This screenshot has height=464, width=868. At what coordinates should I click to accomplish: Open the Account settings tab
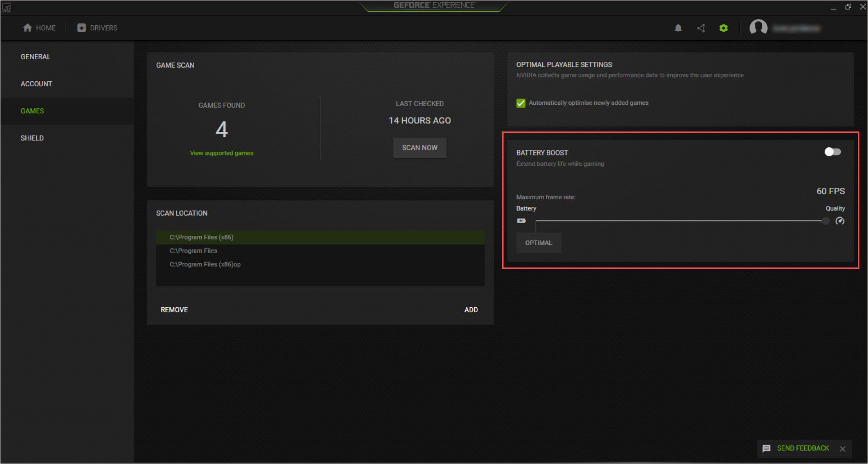[36, 84]
